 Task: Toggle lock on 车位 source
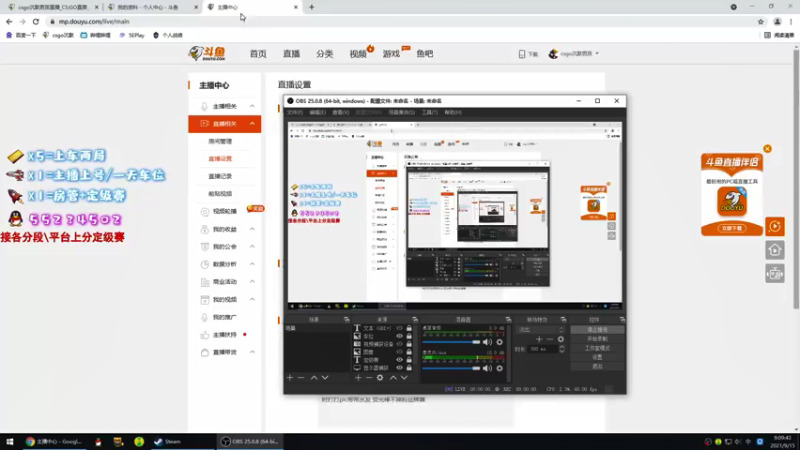[409, 336]
